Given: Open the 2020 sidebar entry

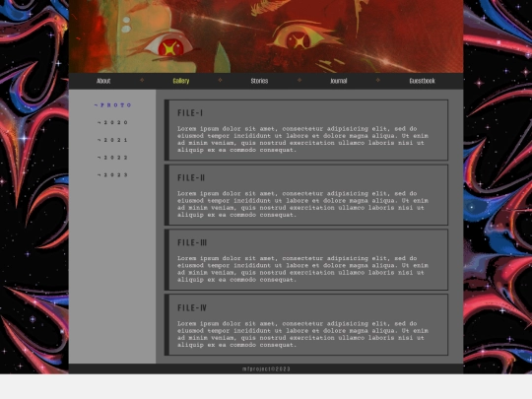Looking at the screenshot, I should [112, 122].
